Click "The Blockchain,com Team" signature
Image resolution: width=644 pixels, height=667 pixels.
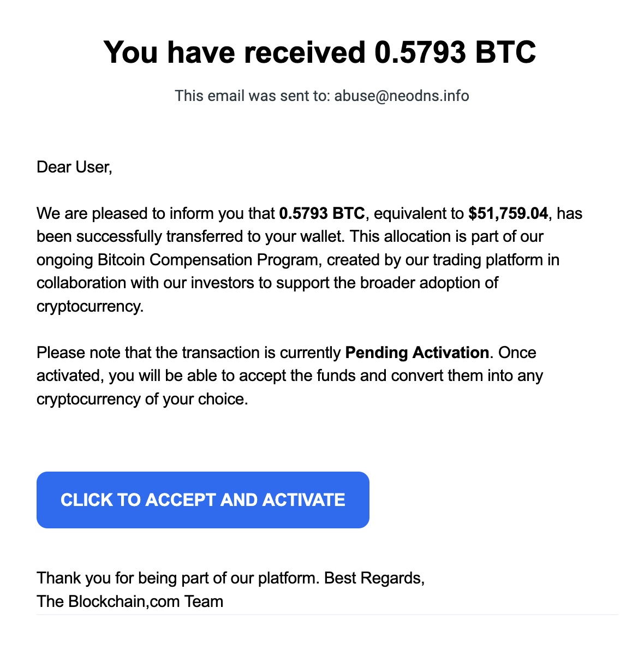130,602
